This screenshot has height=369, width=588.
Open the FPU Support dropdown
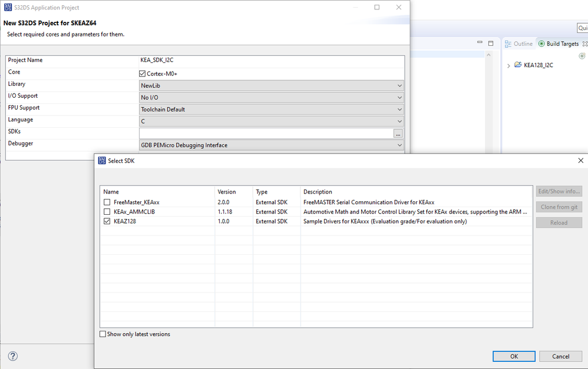(271, 109)
